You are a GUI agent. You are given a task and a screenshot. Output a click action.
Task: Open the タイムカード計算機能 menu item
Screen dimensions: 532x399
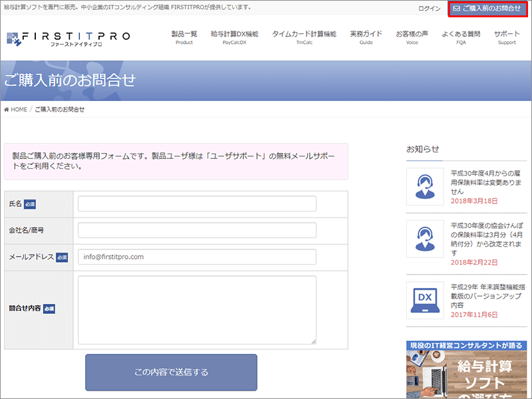(x=304, y=37)
